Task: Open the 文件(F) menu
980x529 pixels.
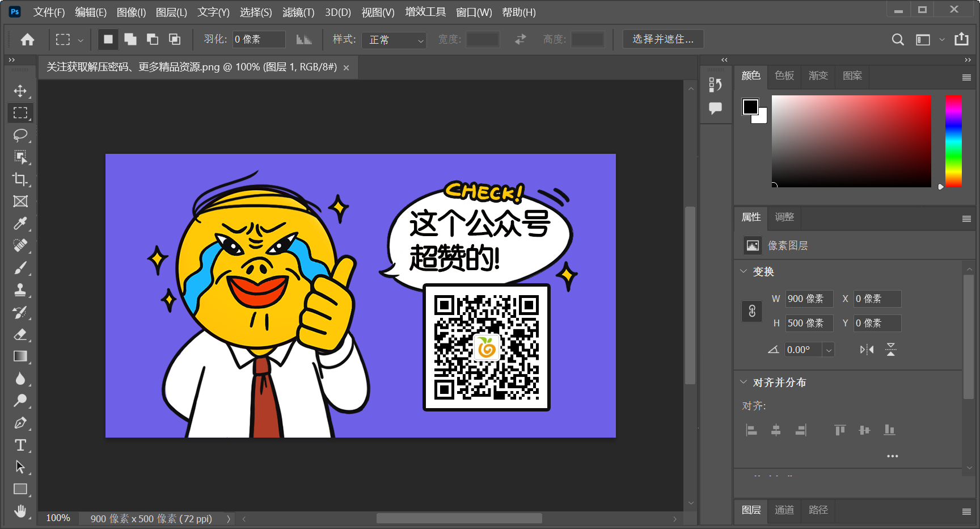Action: tap(49, 12)
